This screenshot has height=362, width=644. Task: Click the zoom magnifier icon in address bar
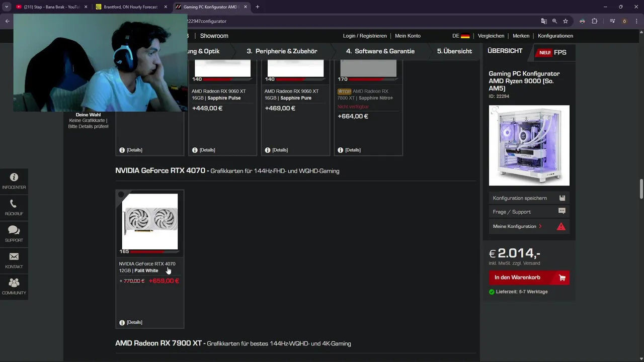(554, 21)
